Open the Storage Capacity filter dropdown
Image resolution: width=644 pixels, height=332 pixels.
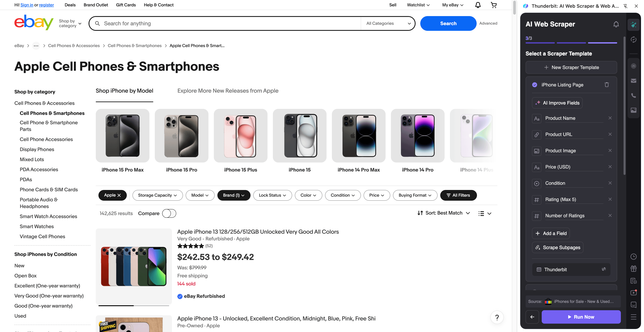[x=157, y=195]
